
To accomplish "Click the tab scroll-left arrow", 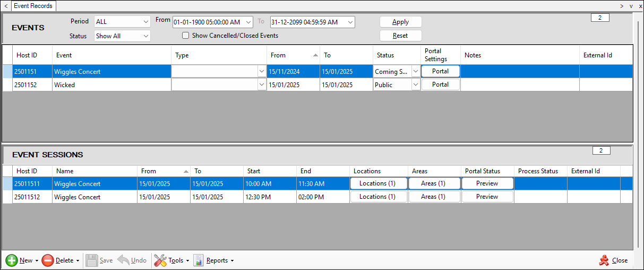I will (x=6, y=6).
